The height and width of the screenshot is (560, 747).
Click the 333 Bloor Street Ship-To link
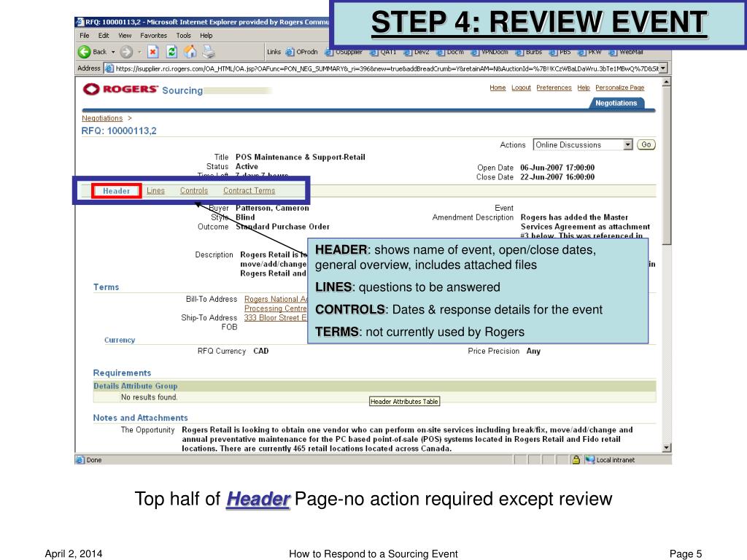[276, 318]
